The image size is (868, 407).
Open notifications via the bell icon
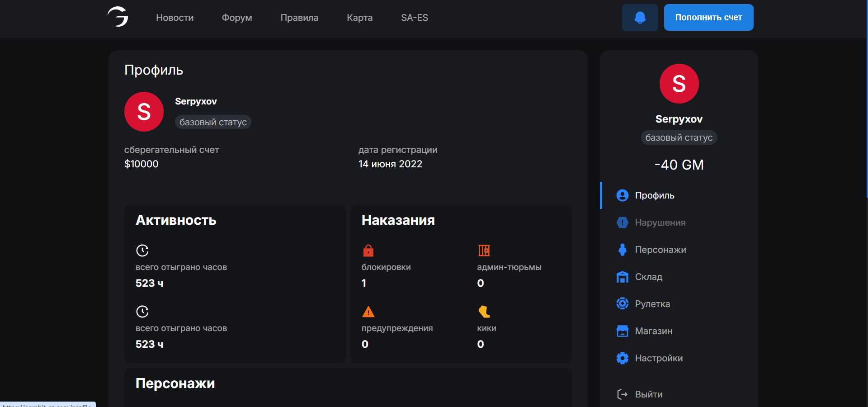pyautogui.click(x=640, y=18)
